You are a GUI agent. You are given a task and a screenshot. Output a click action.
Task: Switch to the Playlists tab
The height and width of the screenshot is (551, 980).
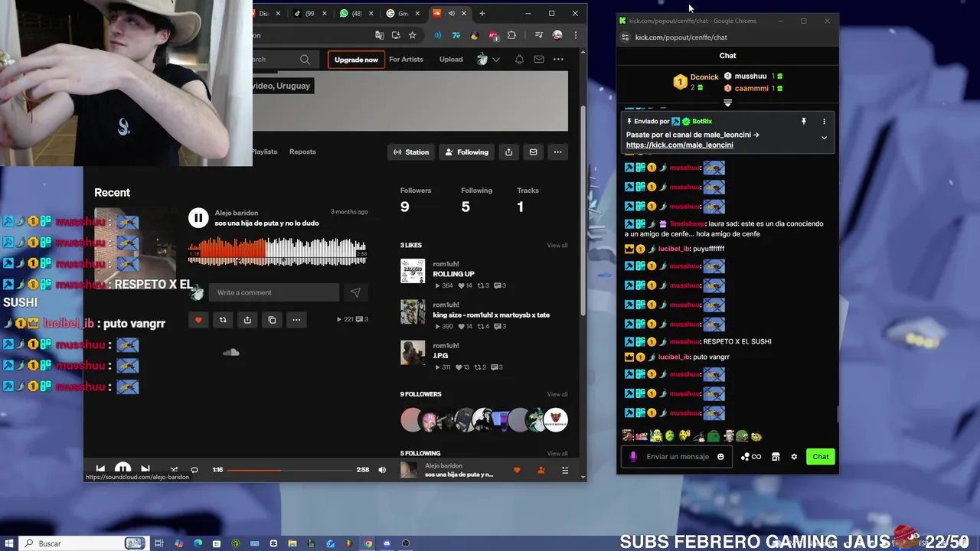coord(264,152)
